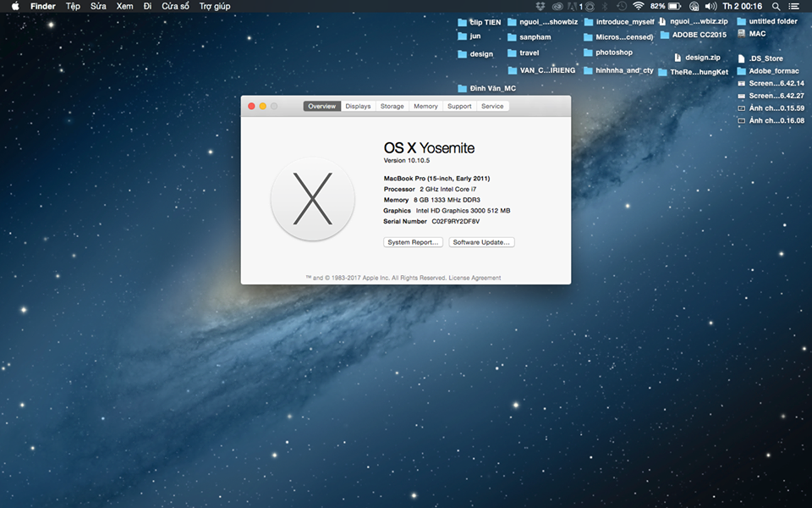Open the volume control icon
This screenshot has width=812, height=508.
point(710,6)
